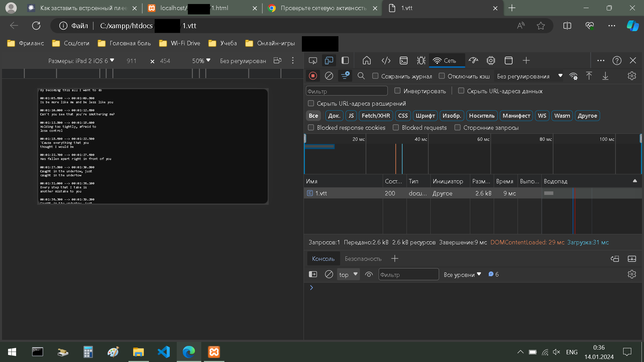This screenshot has height=362, width=644.
Task: Switch to Как заставить встроенный плеер tab
Action: (83, 8)
